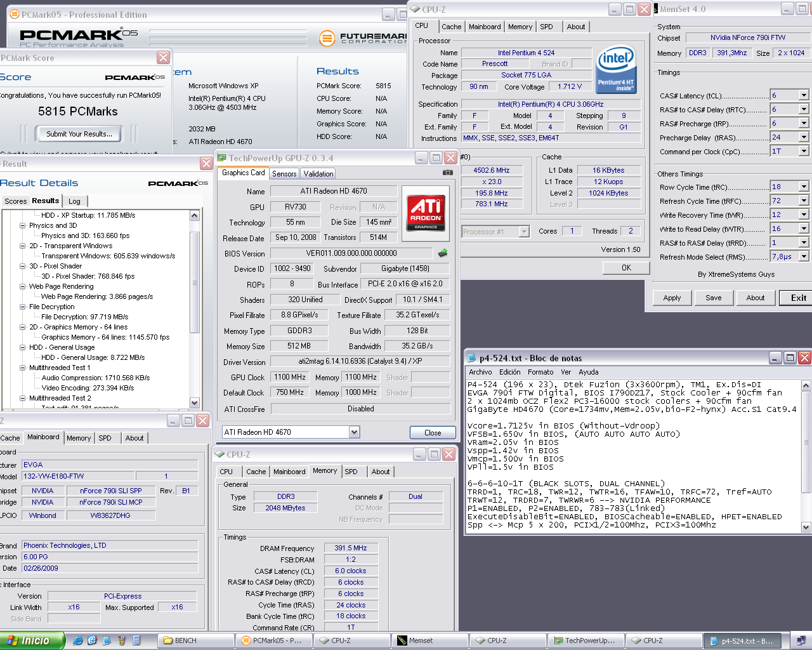812x650 pixels.
Task: Open the Row Cycle Time (tRC) dropdown
Action: click(x=804, y=187)
